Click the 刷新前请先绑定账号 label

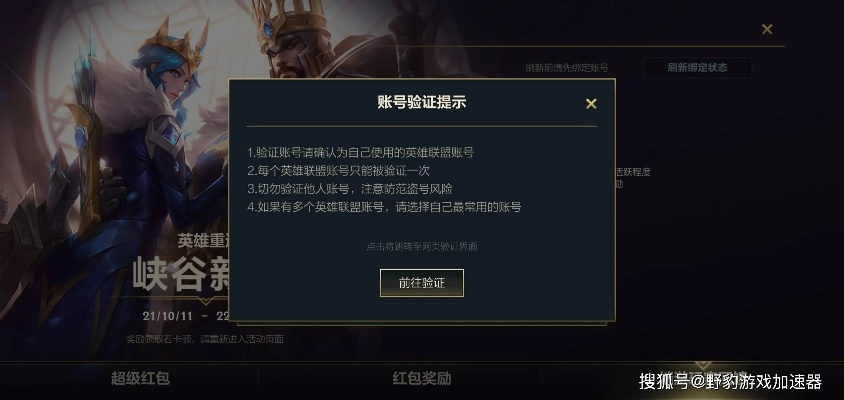pyautogui.click(x=567, y=68)
